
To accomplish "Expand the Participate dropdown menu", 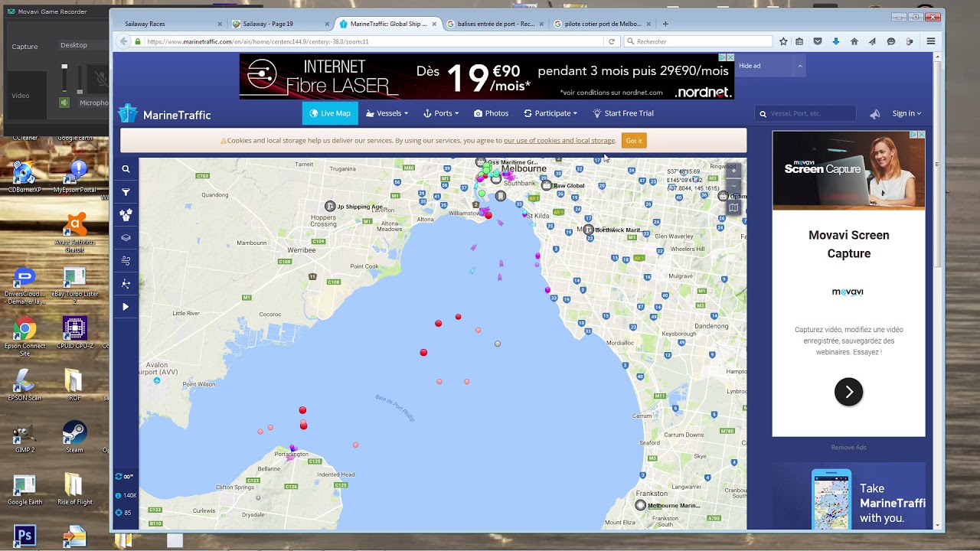I will (x=550, y=113).
